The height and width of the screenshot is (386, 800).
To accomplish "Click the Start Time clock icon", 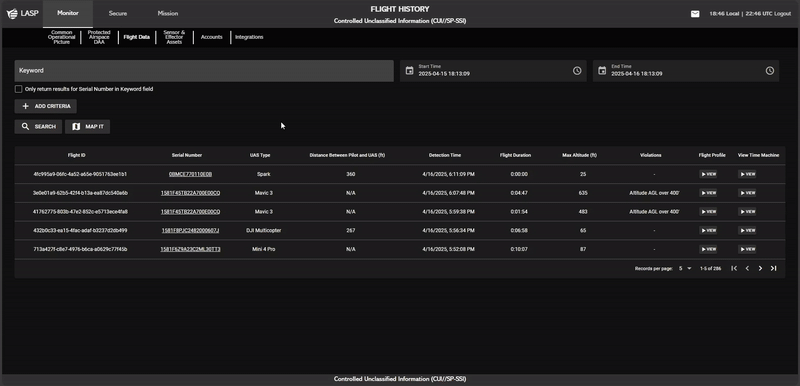I will (x=577, y=70).
